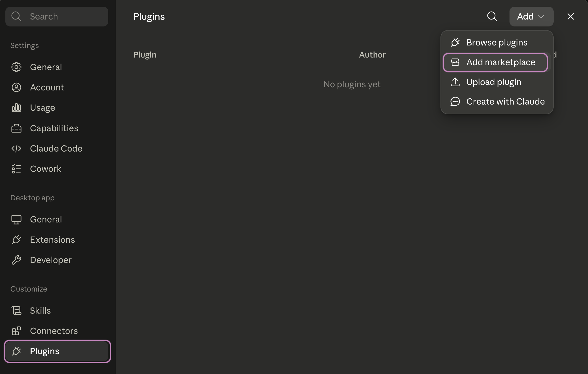Open Developer settings
Viewport: 588px width, 374px height.
pyautogui.click(x=57, y=260)
